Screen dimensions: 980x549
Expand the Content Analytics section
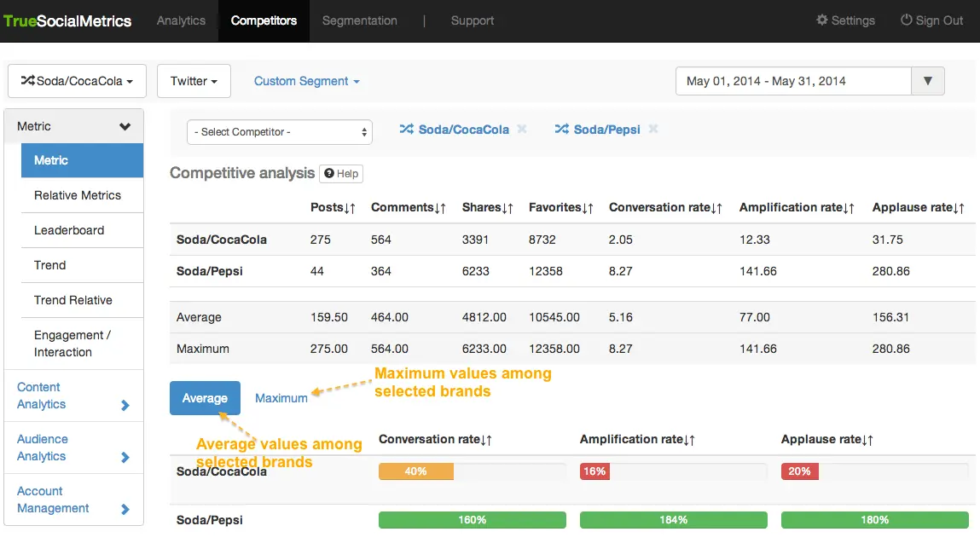(73, 396)
